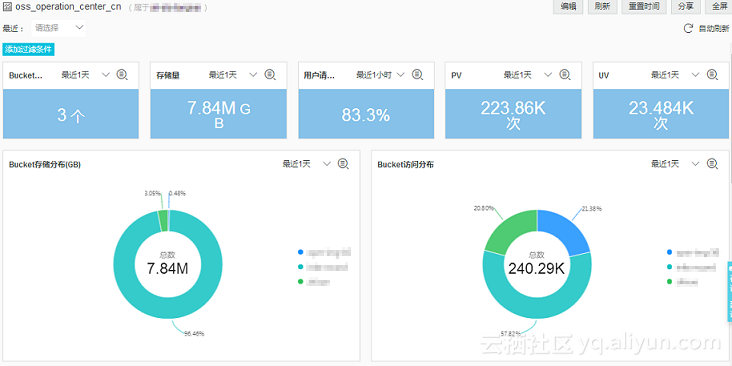Viewport: 732px width, 366px height.
Task: Click the 3 个 bucket count value
Action: [x=71, y=115]
